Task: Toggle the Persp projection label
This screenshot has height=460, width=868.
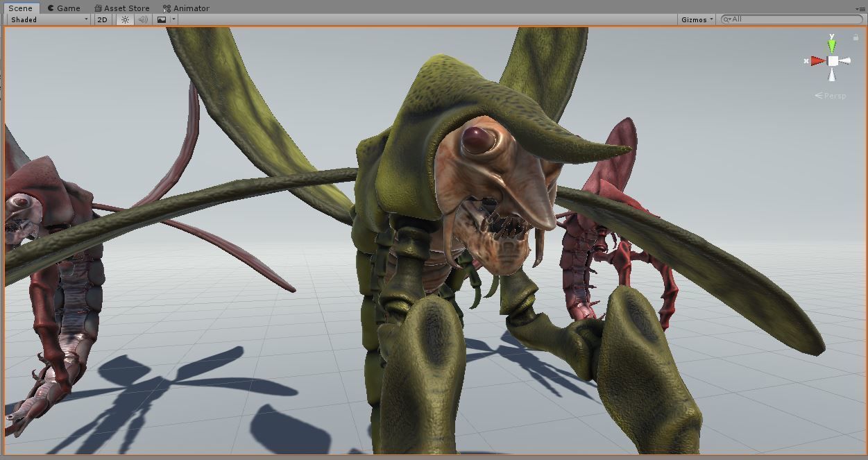Action: (831, 96)
